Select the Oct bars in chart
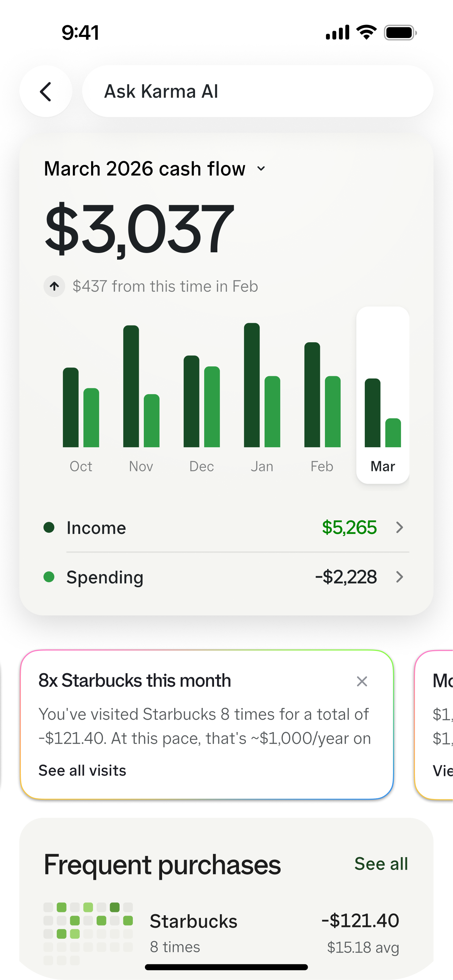This screenshot has width=453, height=980. point(81,407)
